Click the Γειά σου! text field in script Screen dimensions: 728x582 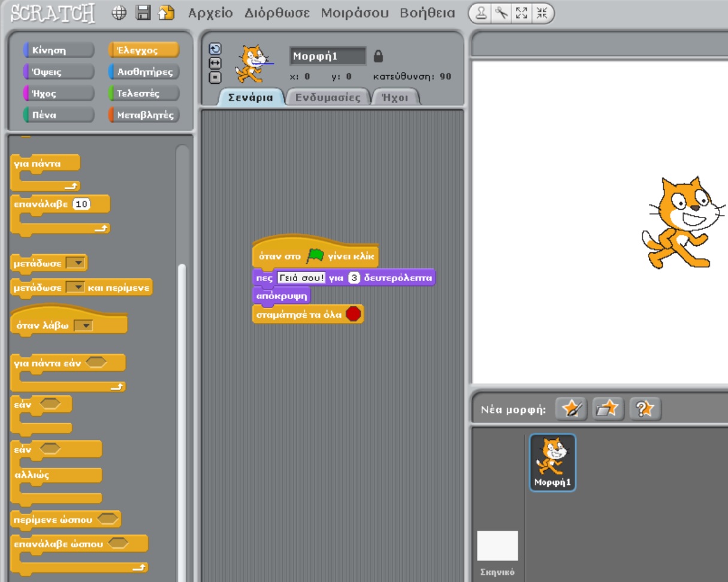pyautogui.click(x=301, y=278)
